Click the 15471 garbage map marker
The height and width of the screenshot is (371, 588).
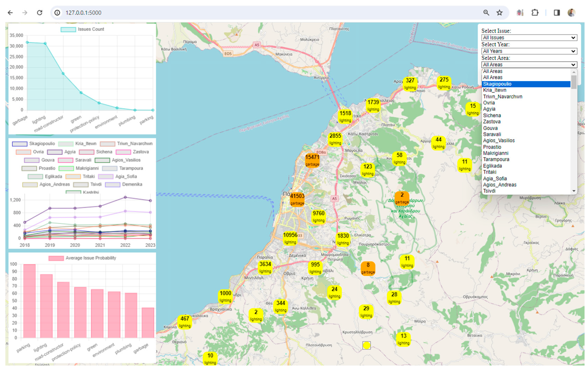312,160
